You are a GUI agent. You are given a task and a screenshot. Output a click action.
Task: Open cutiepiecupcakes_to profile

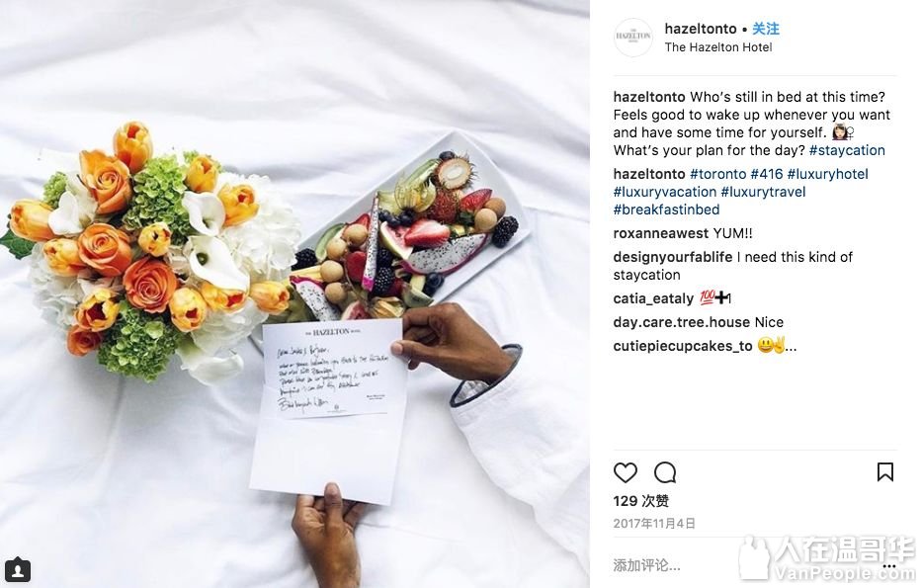683,346
